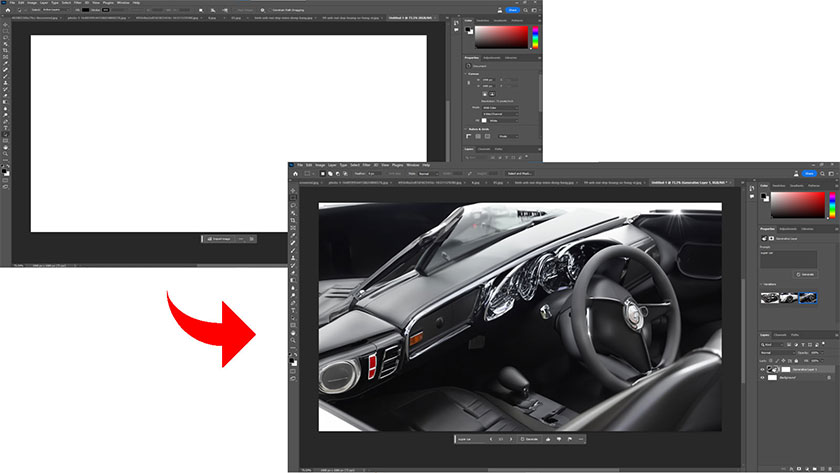Viewport: 840px width, 473px height.
Task: Open the Kind filter dropdown in Layers
Action: 771,344
